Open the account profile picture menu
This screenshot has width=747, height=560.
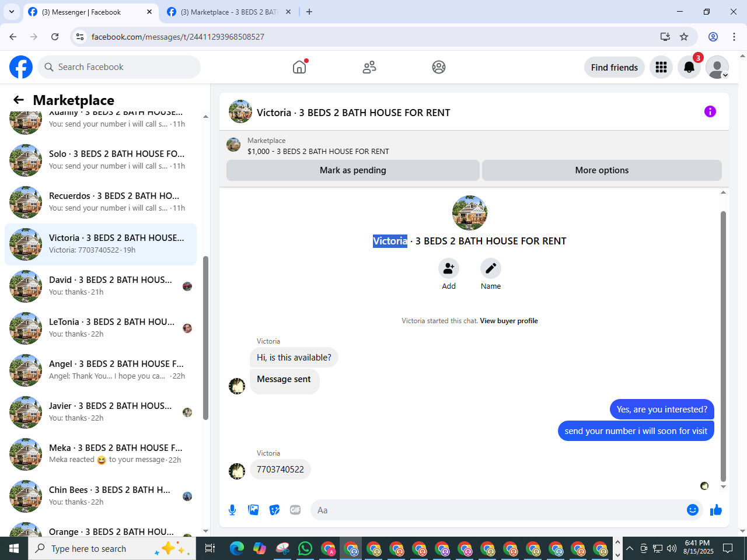(717, 67)
